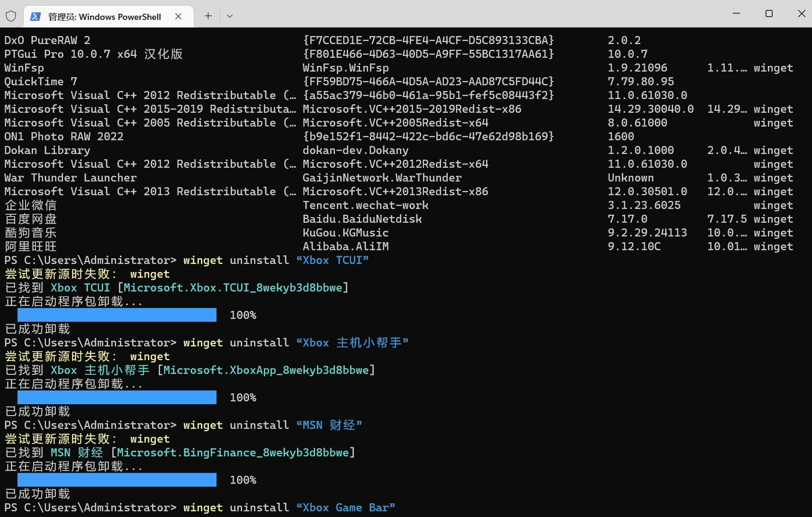The height and width of the screenshot is (517, 812).
Task: Click GUID {F7CCED1E-72CB-4FE4-A4CF-D5C893133CBA}
Action: 429,40
